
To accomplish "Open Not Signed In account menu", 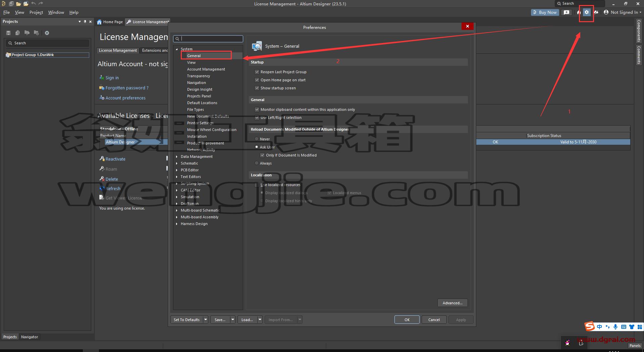I will pyautogui.click(x=623, y=12).
